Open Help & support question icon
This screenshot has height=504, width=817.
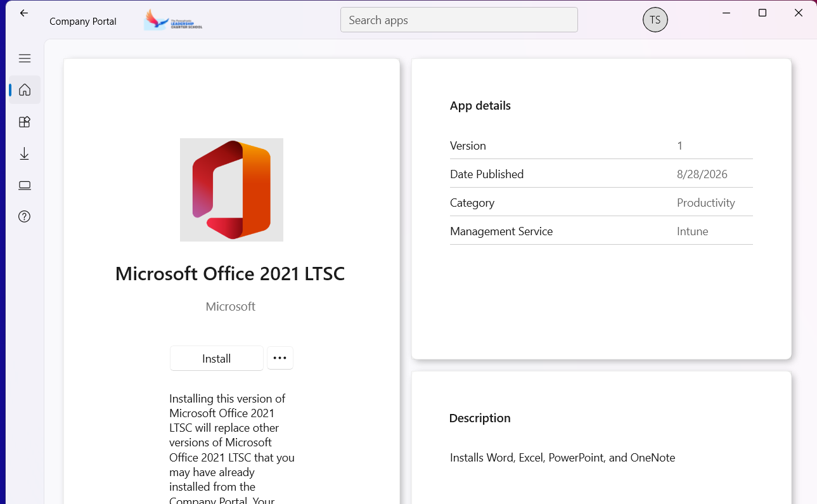click(x=25, y=217)
